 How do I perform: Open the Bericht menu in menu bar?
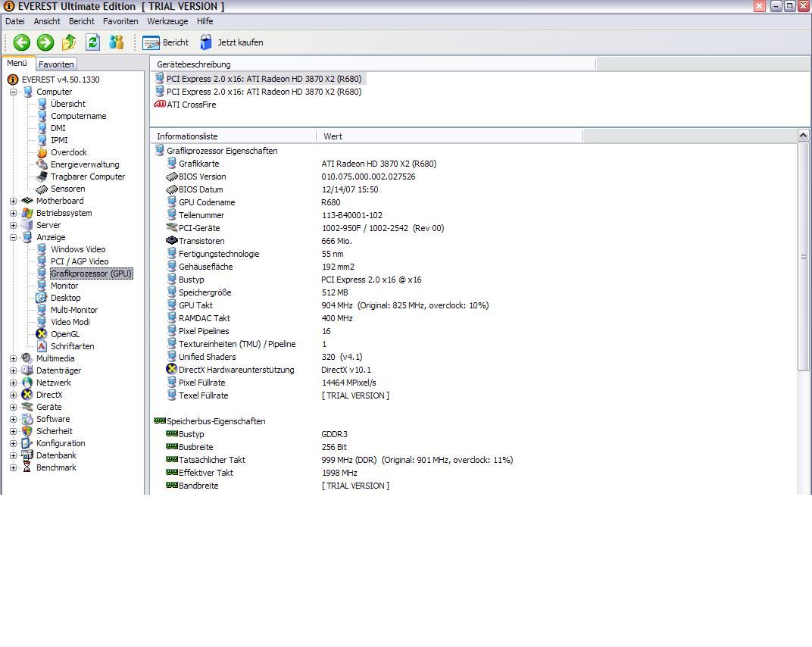click(x=82, y=21)
